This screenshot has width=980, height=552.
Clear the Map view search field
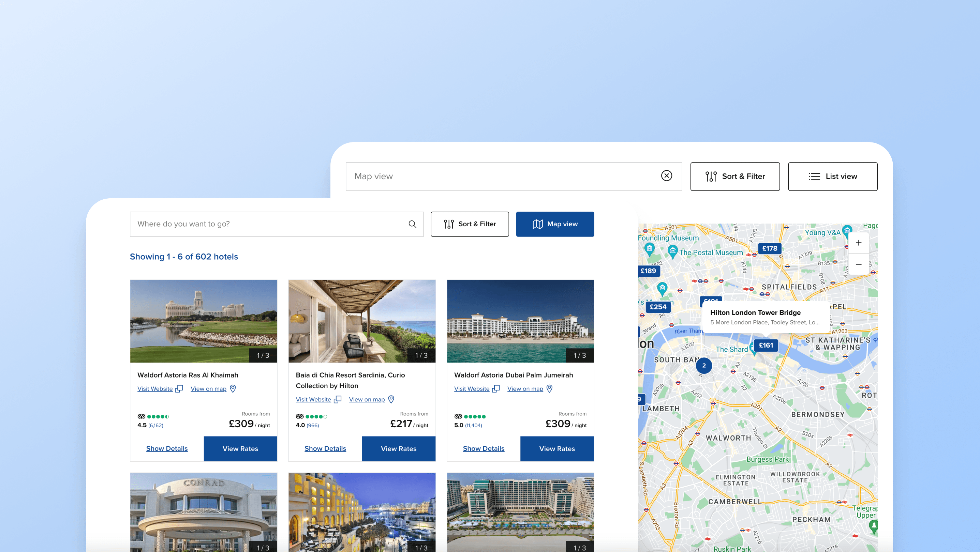pyautogui.click(x=667, y=176)
